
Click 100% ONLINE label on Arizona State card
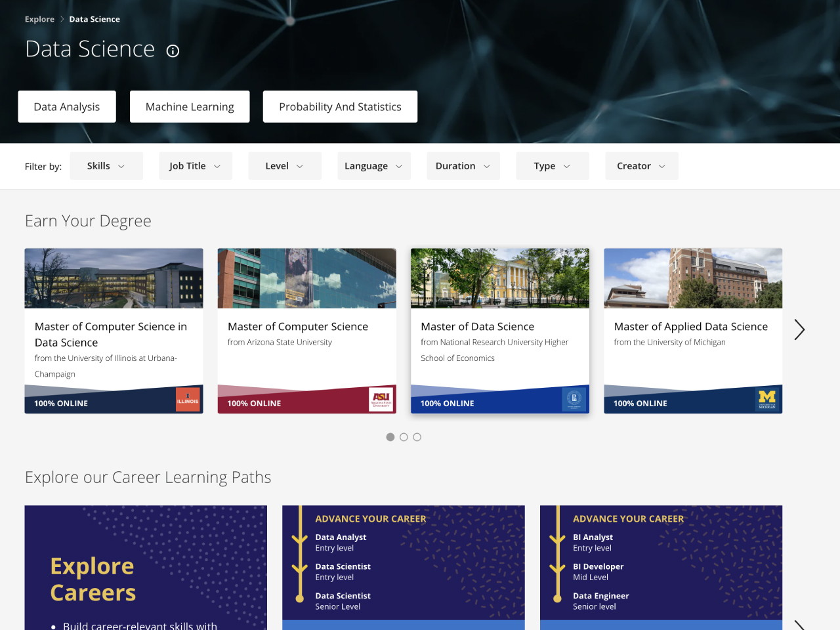[x=254, y=404]
